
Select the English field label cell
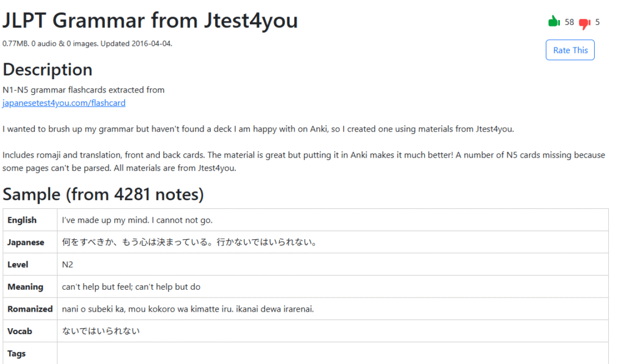[x=30, y=220]
